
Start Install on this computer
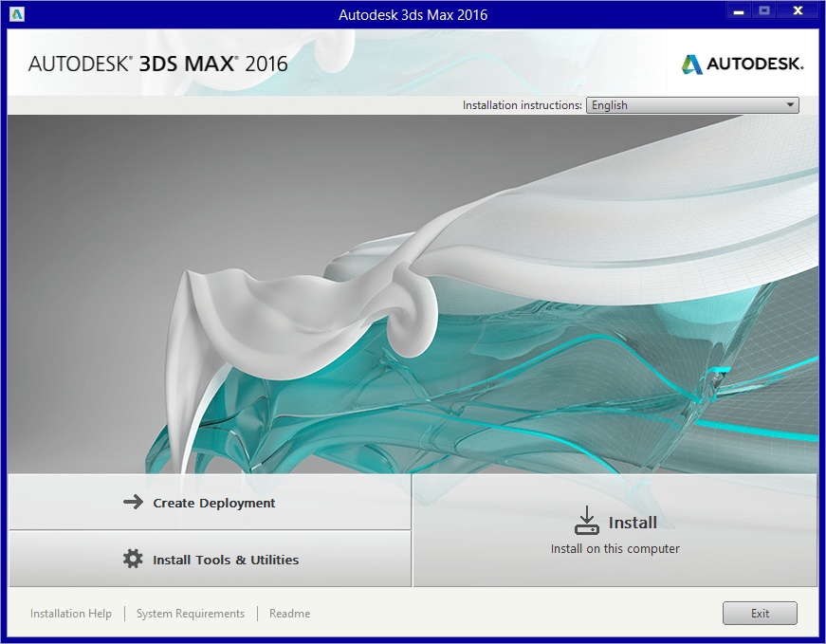point(615,531)
